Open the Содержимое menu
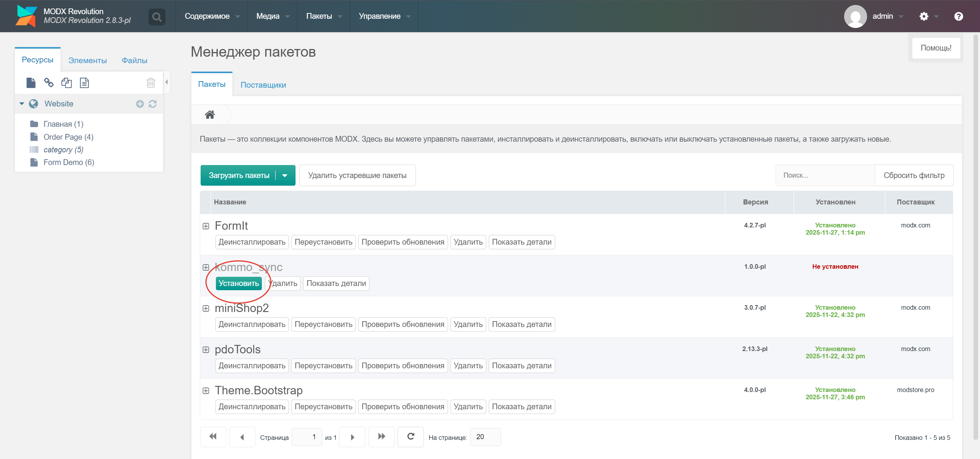This screenshot has width=980, height=459. click(x=212, y=16)
